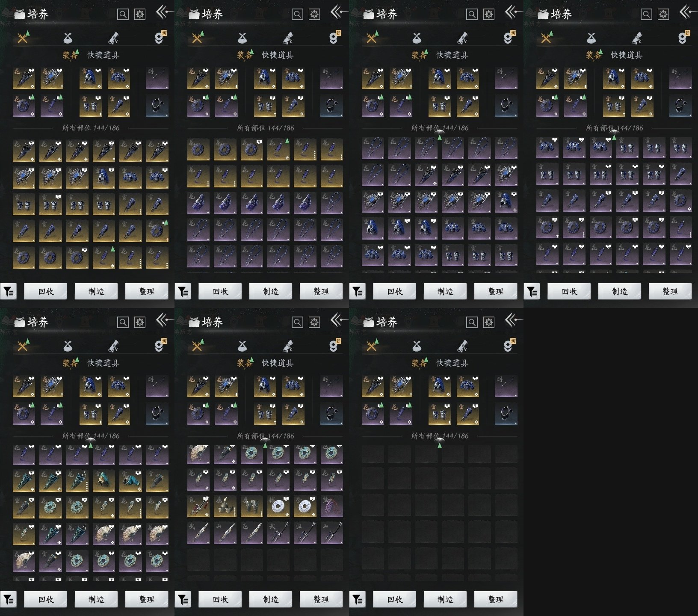Viewport: 698px width, 616px height.
Task: Select the teal robe armor next to the teal hat
Action: tap(130, 480)
